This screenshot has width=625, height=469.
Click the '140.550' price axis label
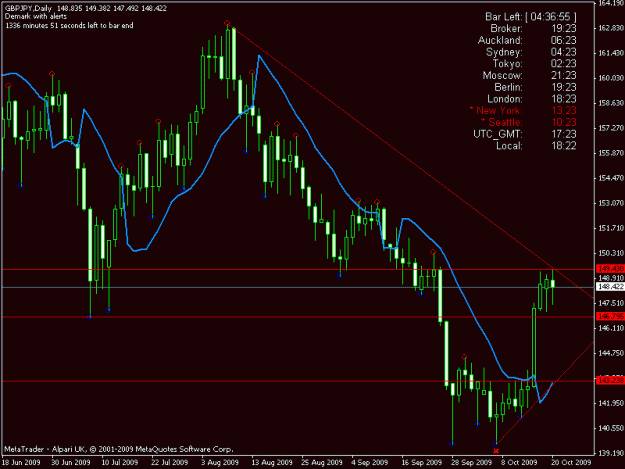(x=611, y=428)
